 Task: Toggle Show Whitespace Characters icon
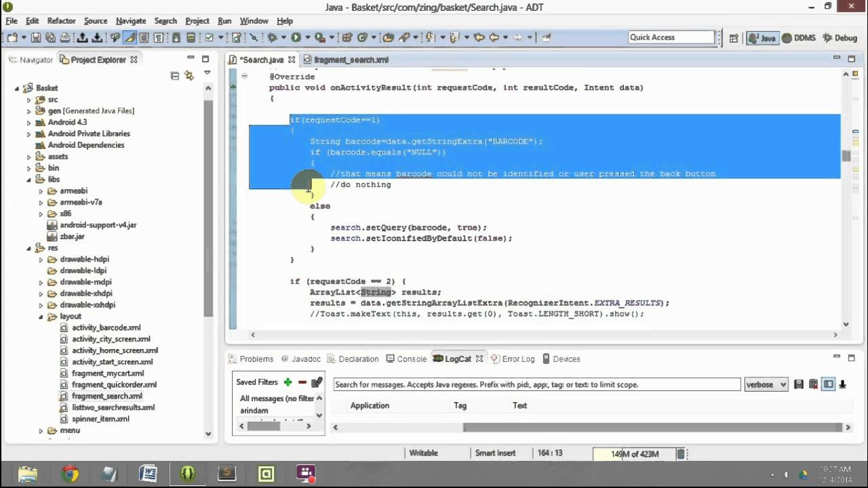(158, 38)
